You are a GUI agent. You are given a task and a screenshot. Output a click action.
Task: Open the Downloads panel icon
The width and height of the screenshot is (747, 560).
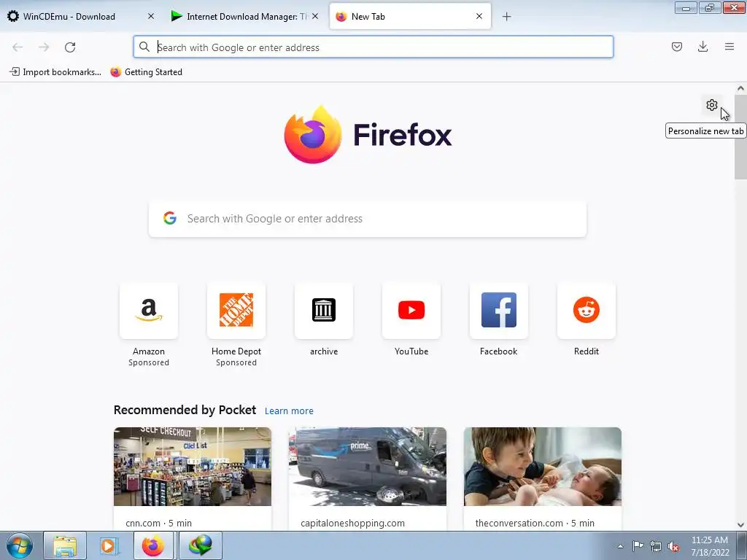(x=703, y=47)
